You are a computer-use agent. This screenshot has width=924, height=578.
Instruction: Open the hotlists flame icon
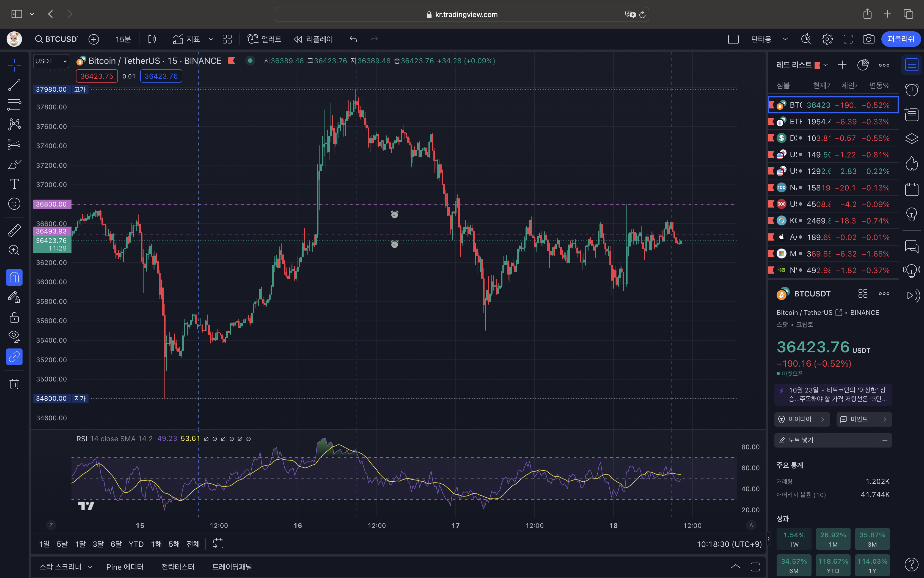(x=911, y=163)
